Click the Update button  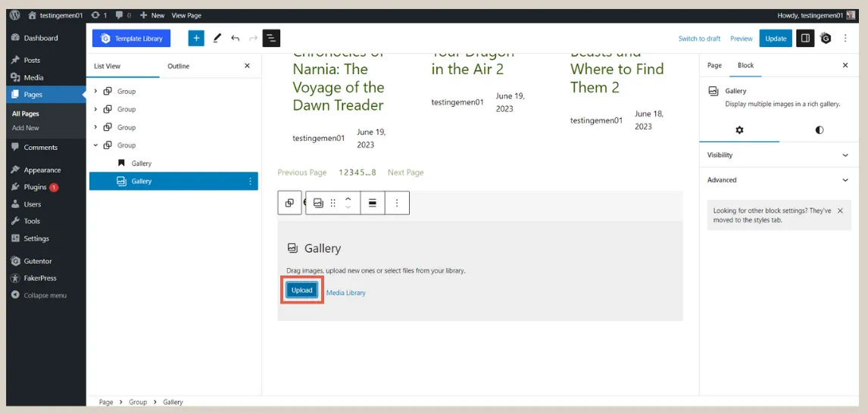click(776, 38)
